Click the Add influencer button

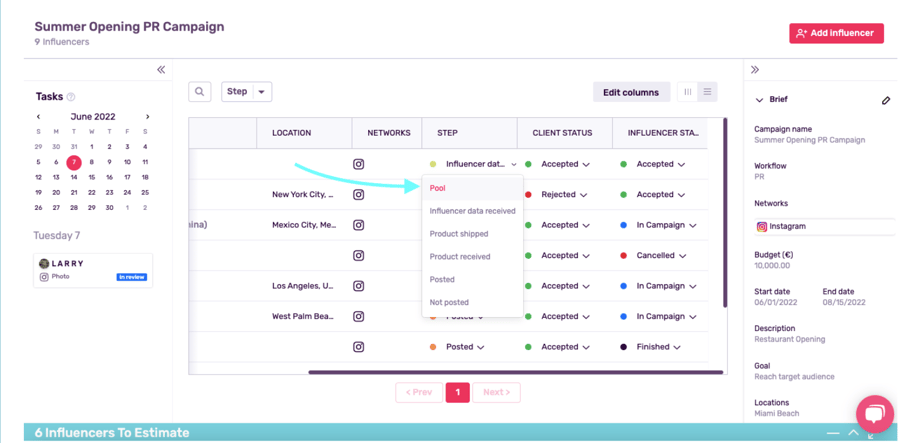click(836, 33)
